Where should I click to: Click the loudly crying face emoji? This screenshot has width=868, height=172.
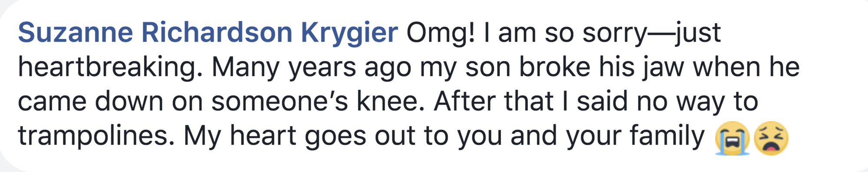[x=732, y=138]
